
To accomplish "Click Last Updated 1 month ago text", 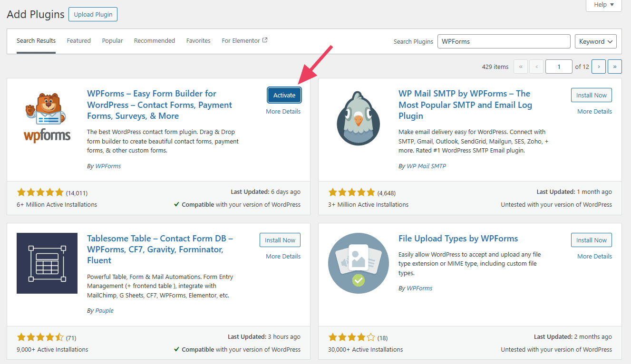I will point(574,192).
